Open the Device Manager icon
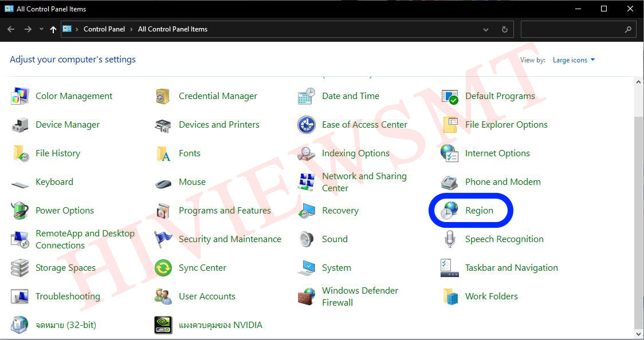Viewport: 644px width, 340px height. tap(20, 125)
